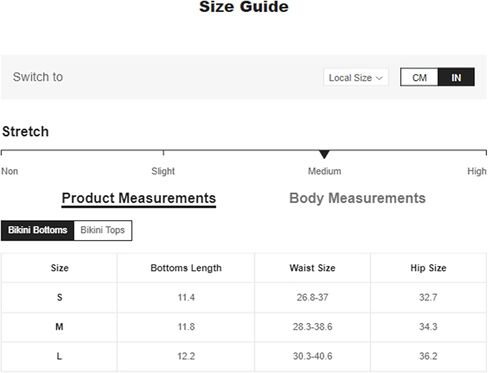This screenshot has width=488, height=373.
Task: Switch to Body Measurements tab
Action: coord(357,198)
